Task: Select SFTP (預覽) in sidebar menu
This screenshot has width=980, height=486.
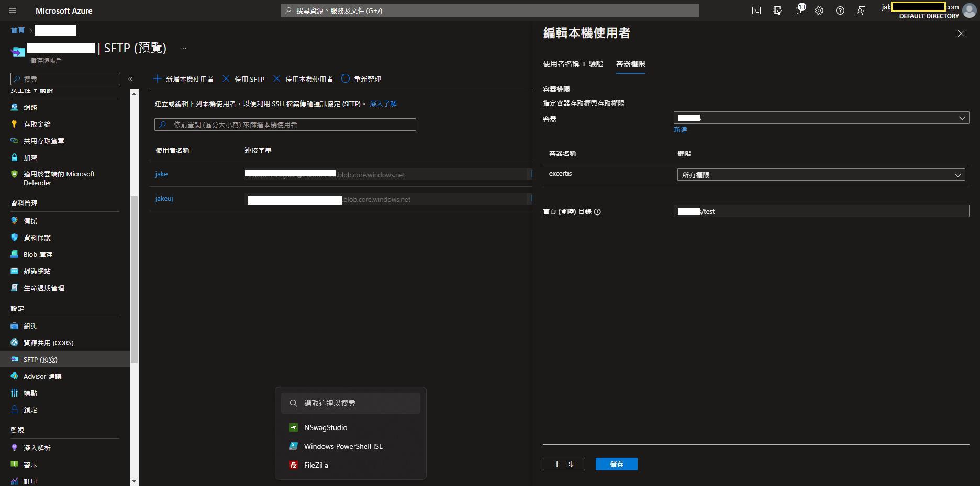Action: coord(40,359)
